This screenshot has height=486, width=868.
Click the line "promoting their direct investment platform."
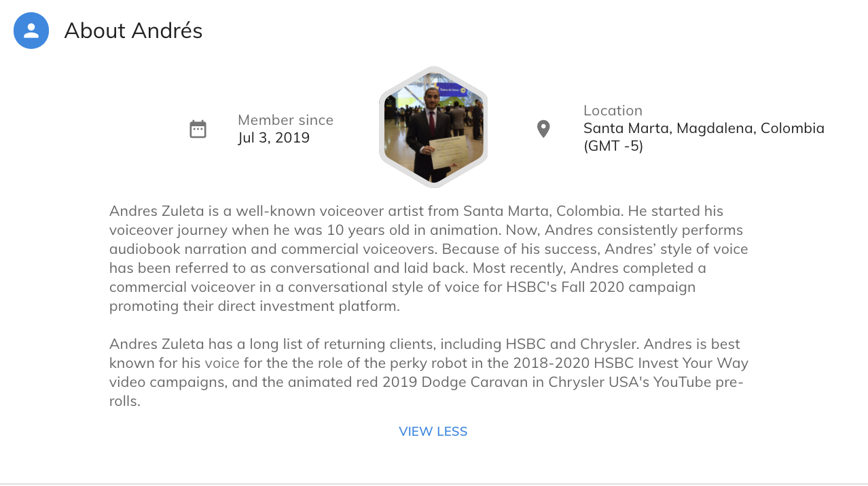point(255,306)
